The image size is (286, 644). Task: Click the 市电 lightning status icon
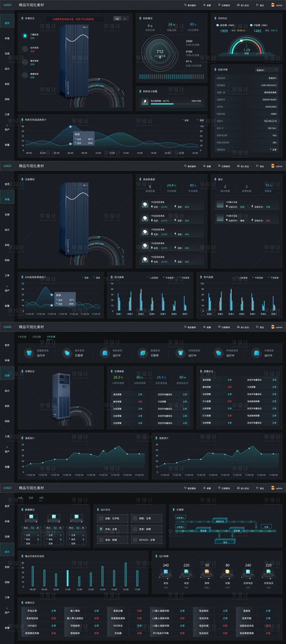click(101, 529)
